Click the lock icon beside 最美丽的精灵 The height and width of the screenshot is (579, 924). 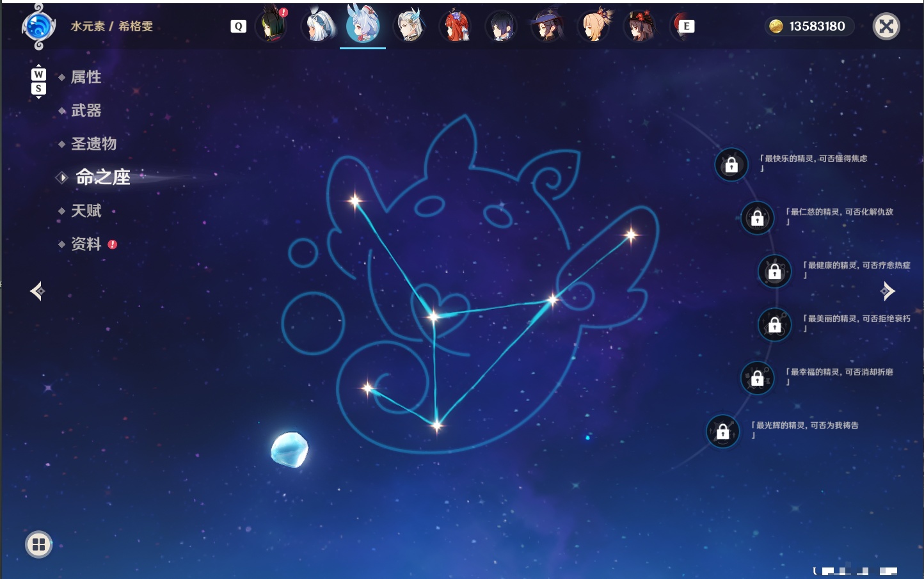[x=774, y=324]
